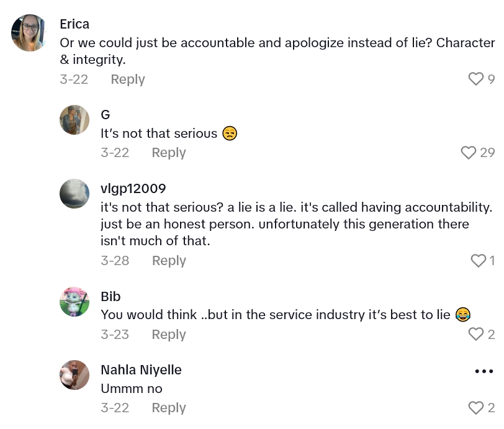Open more options on Nahla Niyelle's comment
Viewport: 504px width, 429px height.
point(484,371)
